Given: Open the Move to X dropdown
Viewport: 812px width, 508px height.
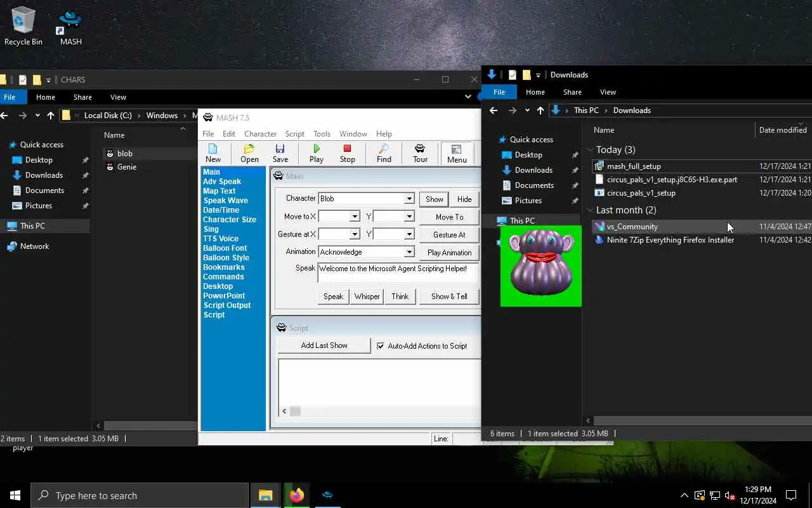Looking at the screenshot, I should [355, 217].
